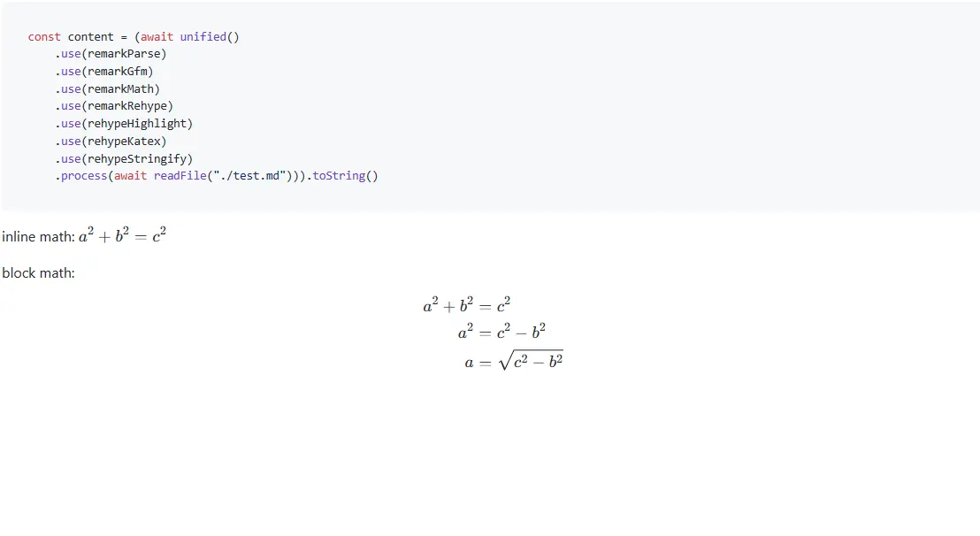Click the content variable name
The width and height of the screenshot is (980, 536).
point(91,37)
